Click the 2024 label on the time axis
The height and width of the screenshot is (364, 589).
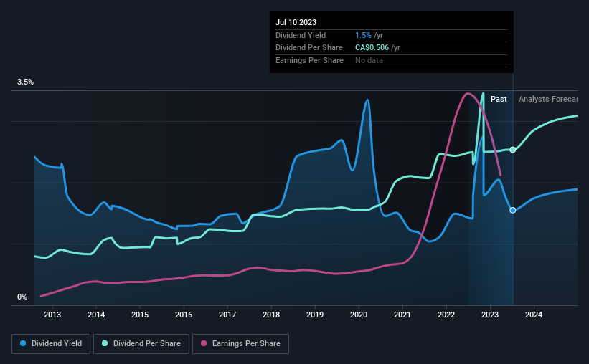[x=534, y=315]
